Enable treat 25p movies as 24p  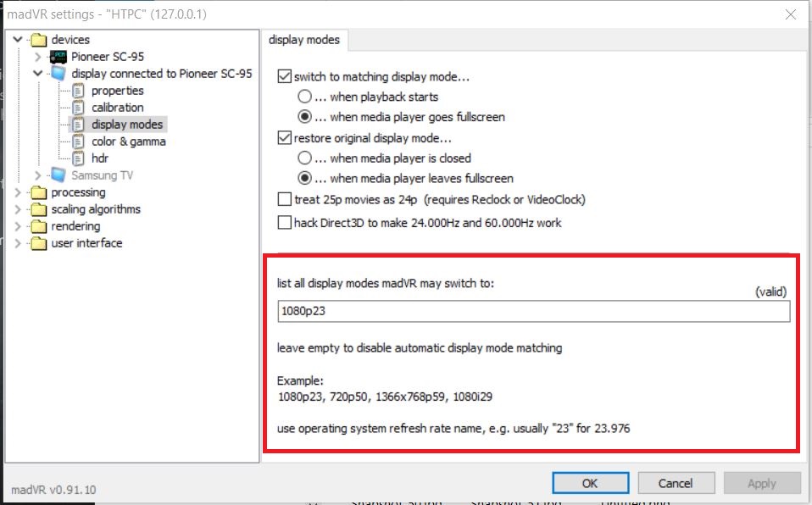click(x=285, y=199)
